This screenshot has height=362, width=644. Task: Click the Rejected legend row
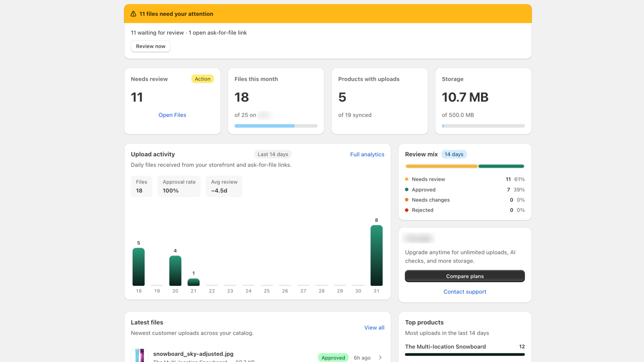[x=465, y=210]
